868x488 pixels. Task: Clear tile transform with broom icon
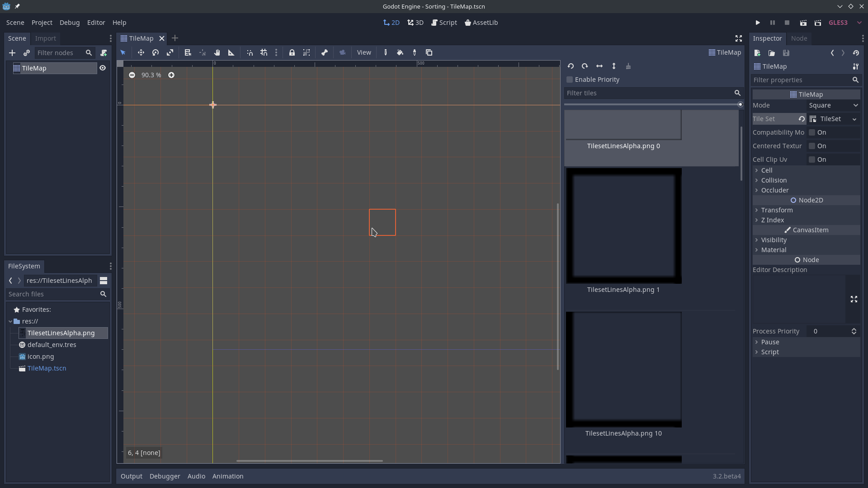click(628, 66)
